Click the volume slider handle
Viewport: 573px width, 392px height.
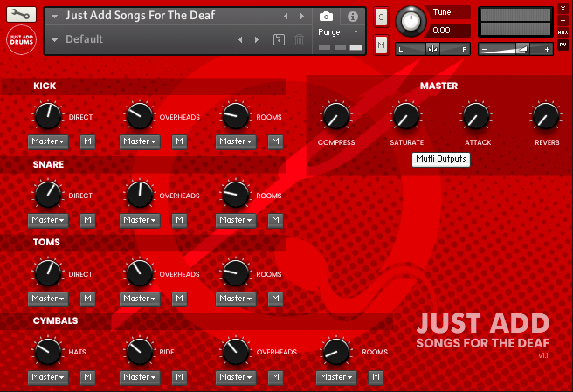[522, 49]
